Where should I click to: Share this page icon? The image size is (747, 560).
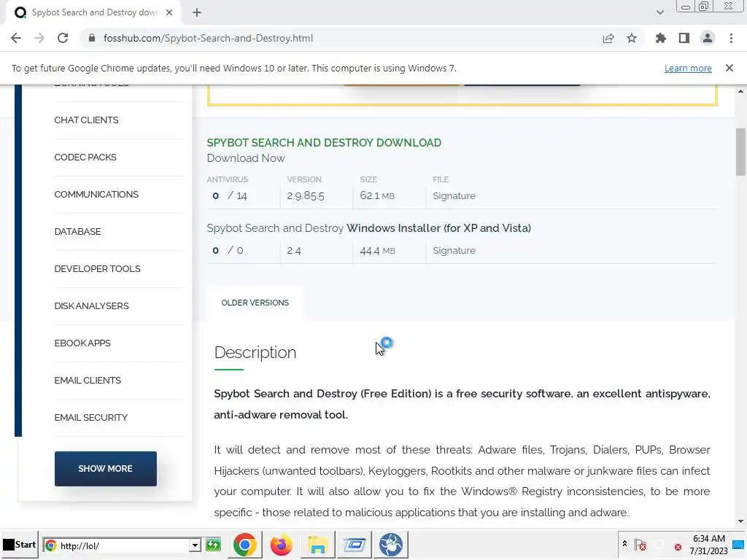[608, 38]
